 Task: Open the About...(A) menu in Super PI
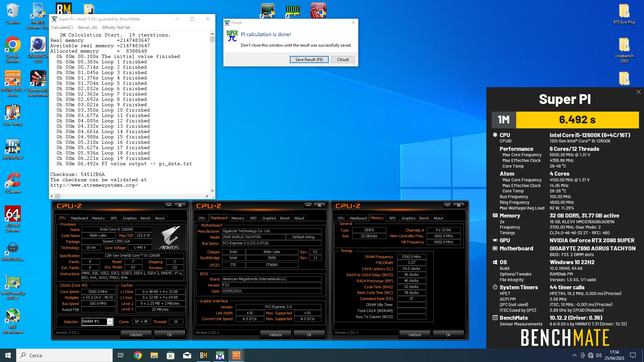87,27
